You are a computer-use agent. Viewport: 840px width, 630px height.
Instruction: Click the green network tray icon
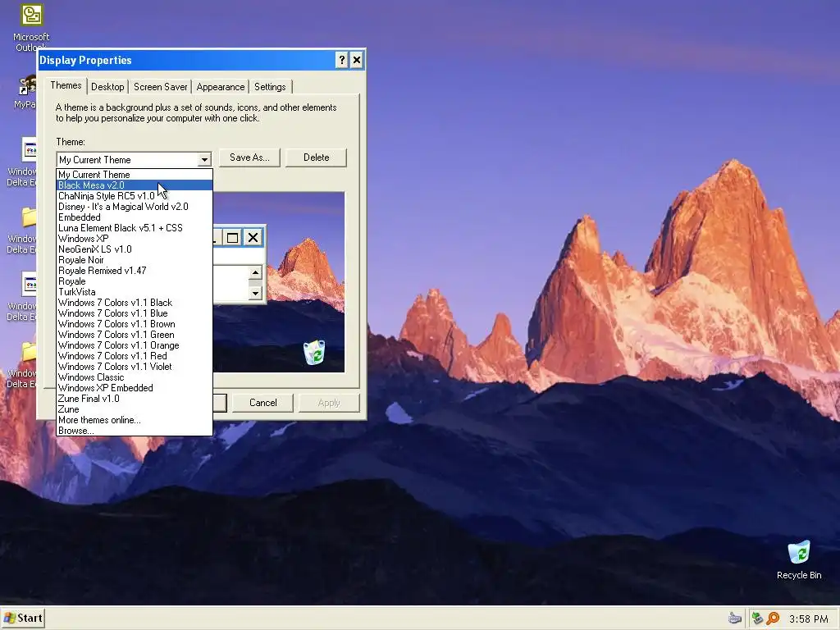coord(757,619)
